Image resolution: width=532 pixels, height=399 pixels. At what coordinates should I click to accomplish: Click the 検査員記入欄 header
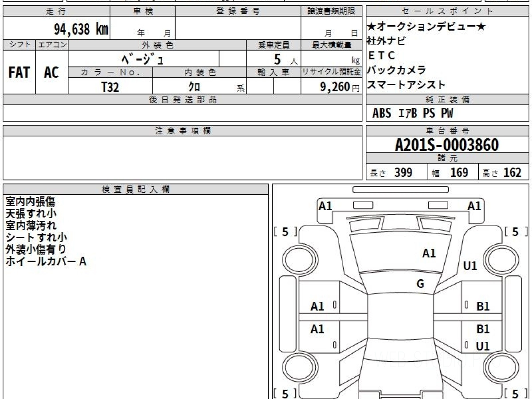[x=136, y=189]
